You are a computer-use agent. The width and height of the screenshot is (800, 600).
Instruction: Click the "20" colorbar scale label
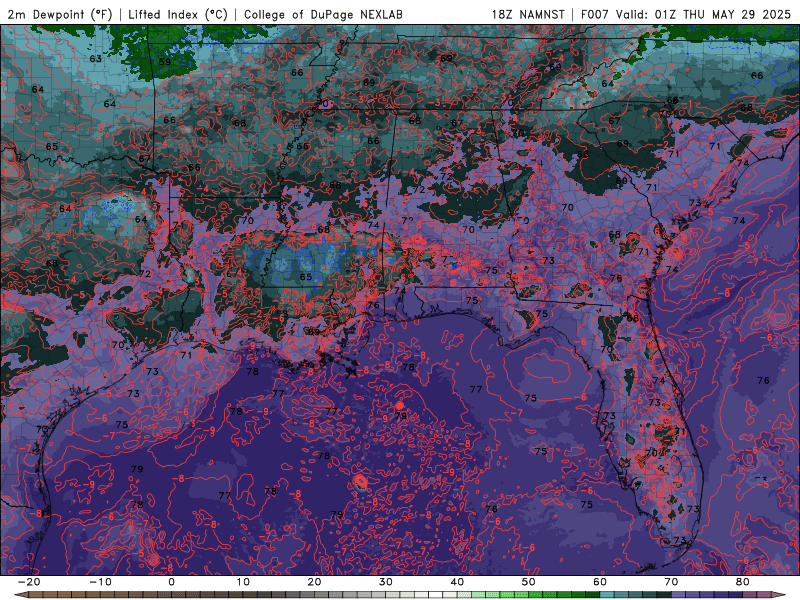[x=314, y=582]
